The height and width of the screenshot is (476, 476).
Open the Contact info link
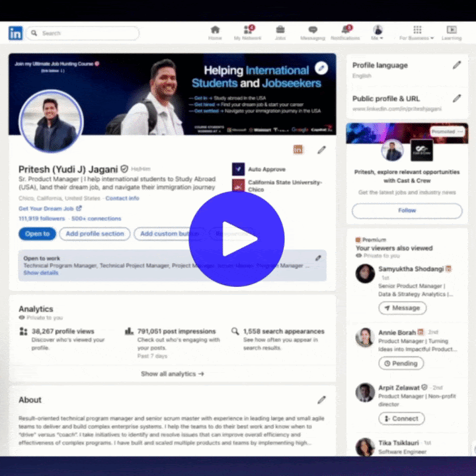[122, 198]
